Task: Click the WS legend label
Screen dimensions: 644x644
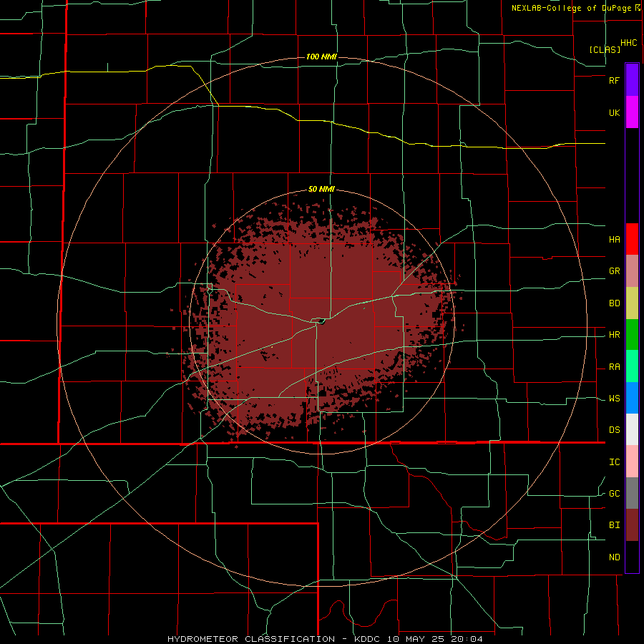Action: (614, 399)
